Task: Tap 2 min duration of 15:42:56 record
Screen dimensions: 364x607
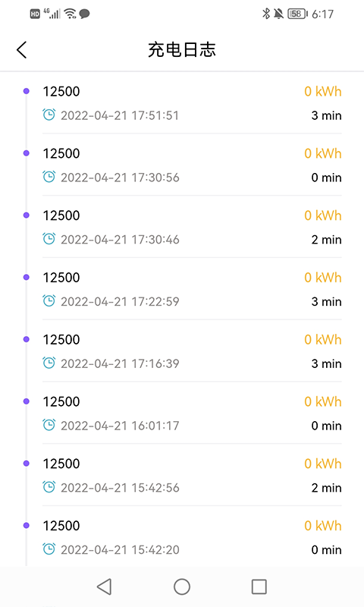Action: coord(327,488)
